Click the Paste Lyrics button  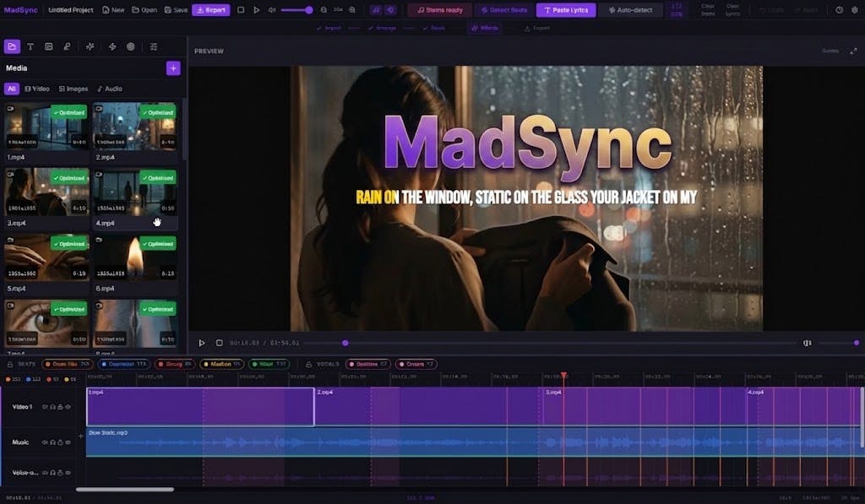(x=566, y=10)
